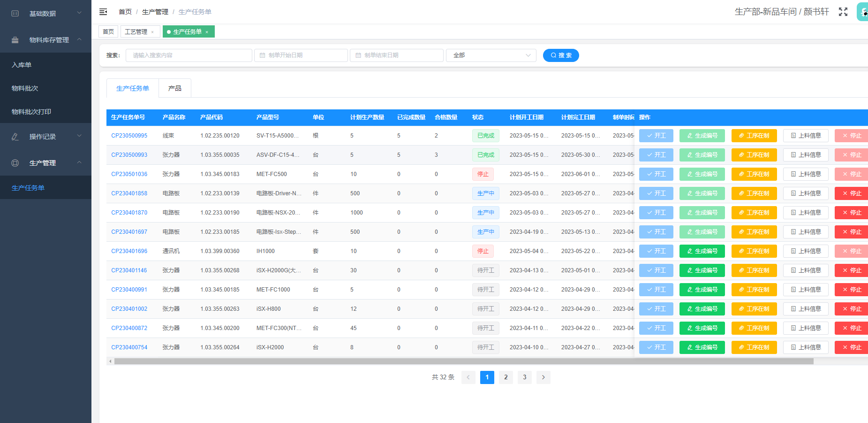This screenshot has height=423, width=868.
Task: Click 停止 status tag for CP230501036
Action: [x=483, y=174]
